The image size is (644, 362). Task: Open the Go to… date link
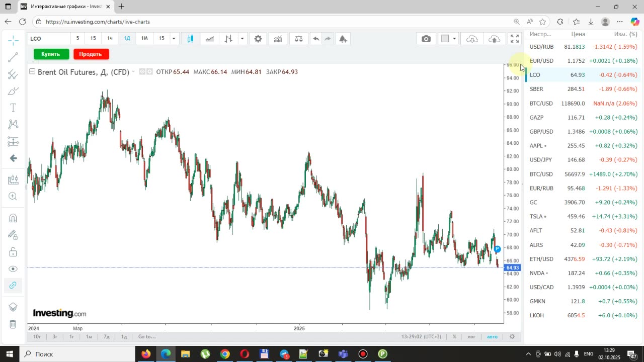click(x=147, y=336)
